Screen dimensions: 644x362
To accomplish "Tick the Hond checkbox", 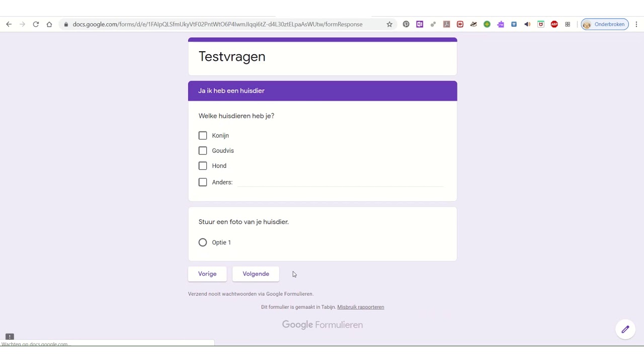I will (203, 166).
